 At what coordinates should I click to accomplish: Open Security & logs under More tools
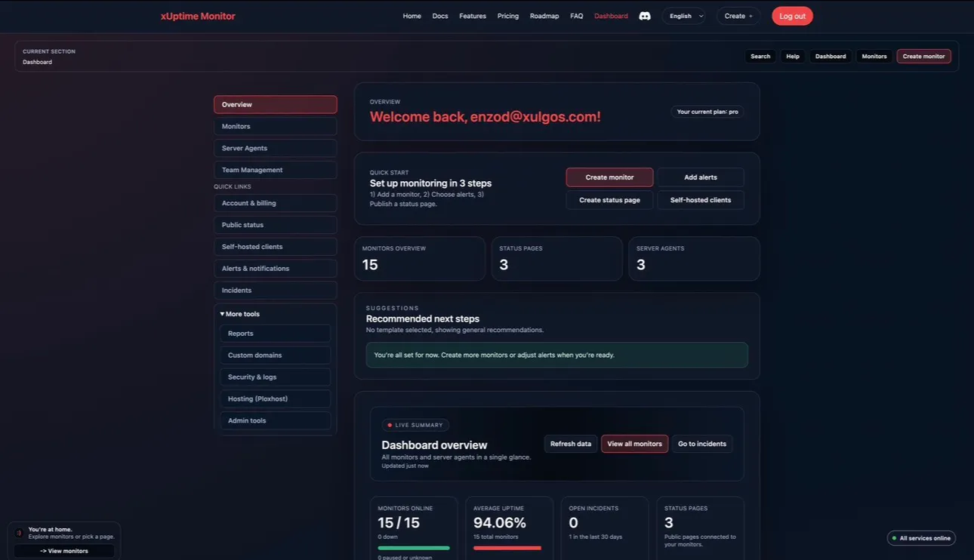pos(276,377)
